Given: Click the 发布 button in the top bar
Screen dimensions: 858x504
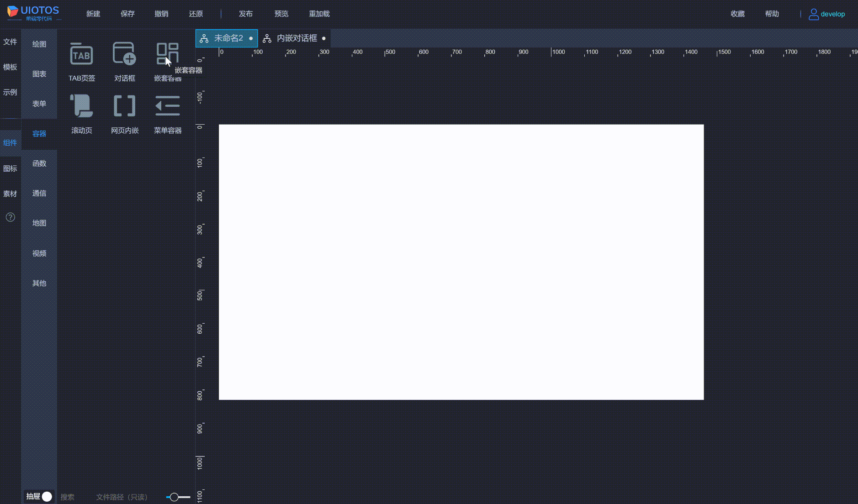Looking at the screenshot, I should tap(245, 14).
